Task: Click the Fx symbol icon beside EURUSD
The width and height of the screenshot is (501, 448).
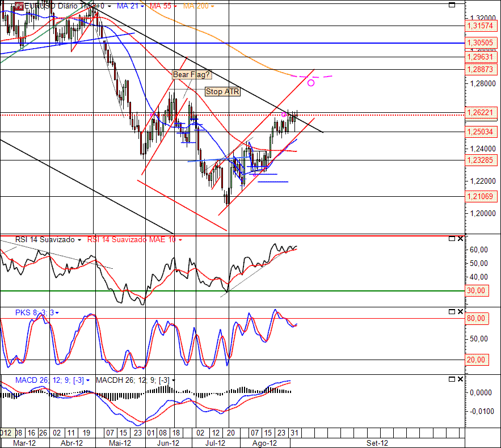Action: coord(19,6)
